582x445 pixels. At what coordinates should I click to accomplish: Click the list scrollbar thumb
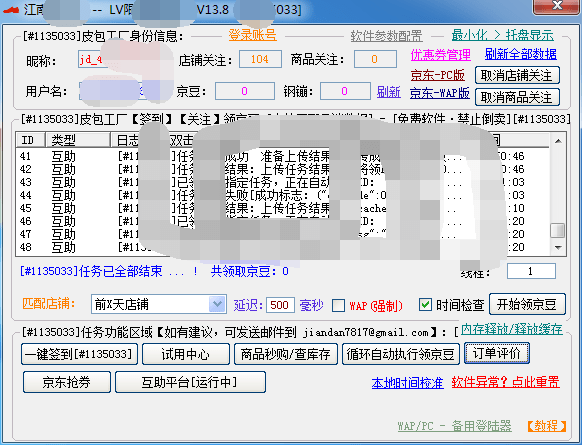pyautogui.click(x=558, y=230)
